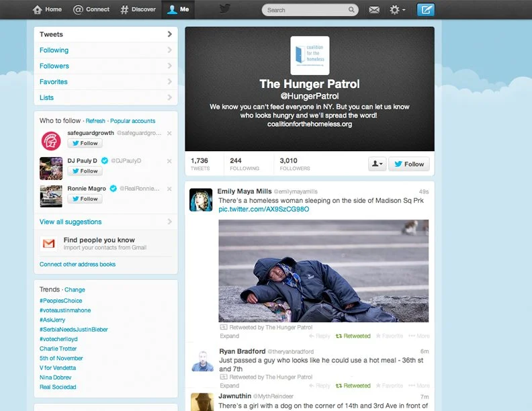Open More on Emily Maya Mills tweet

(x=419, y=336)
